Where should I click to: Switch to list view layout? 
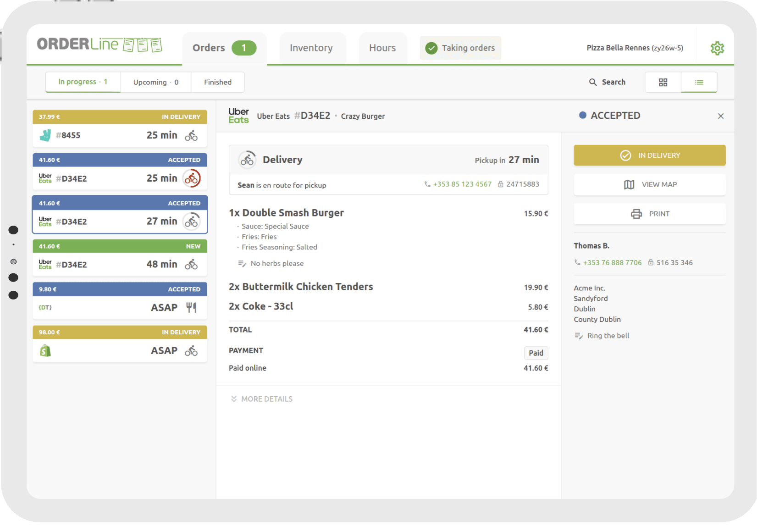click(699, 83)
